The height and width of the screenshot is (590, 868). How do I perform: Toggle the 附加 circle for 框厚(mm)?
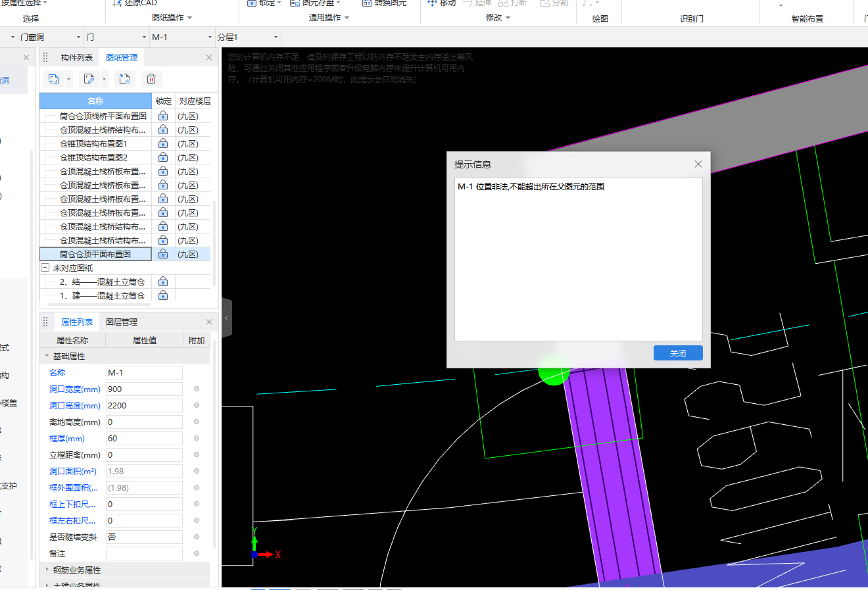(x=197, y=439)
